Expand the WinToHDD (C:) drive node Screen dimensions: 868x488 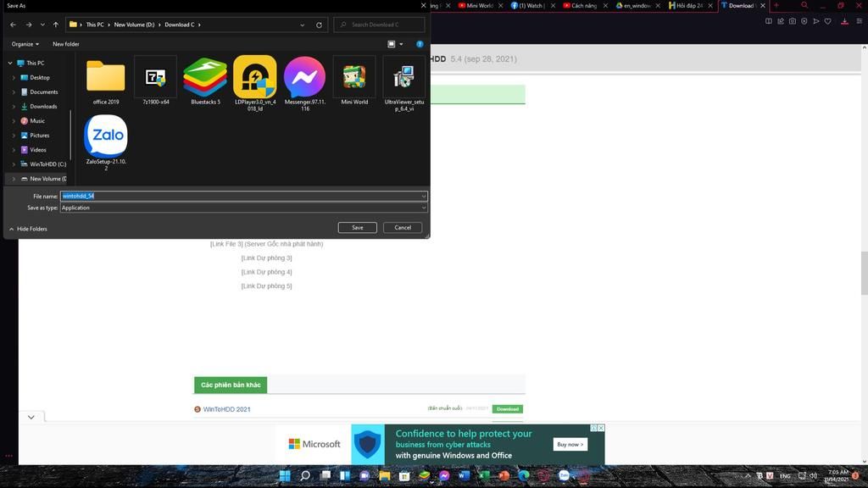pyautogui.click(x=14, y=164)
